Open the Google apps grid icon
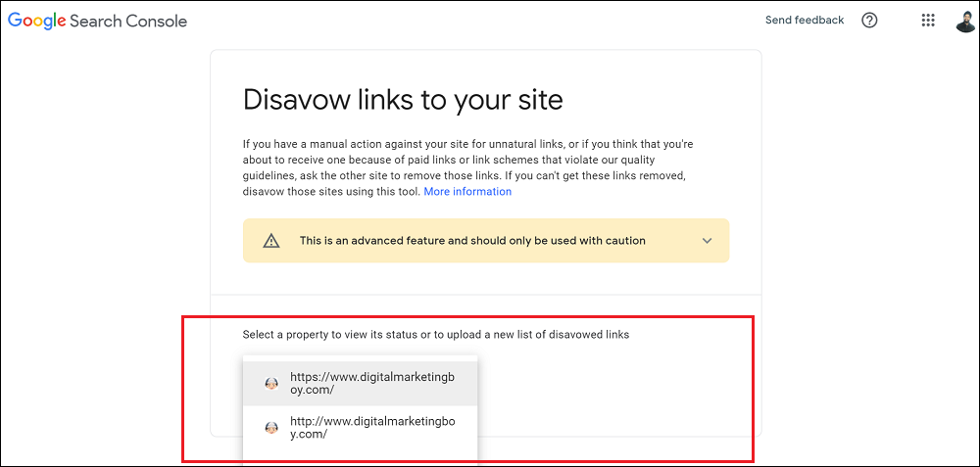This screenshot has width=980, height=467. [928, 21]
